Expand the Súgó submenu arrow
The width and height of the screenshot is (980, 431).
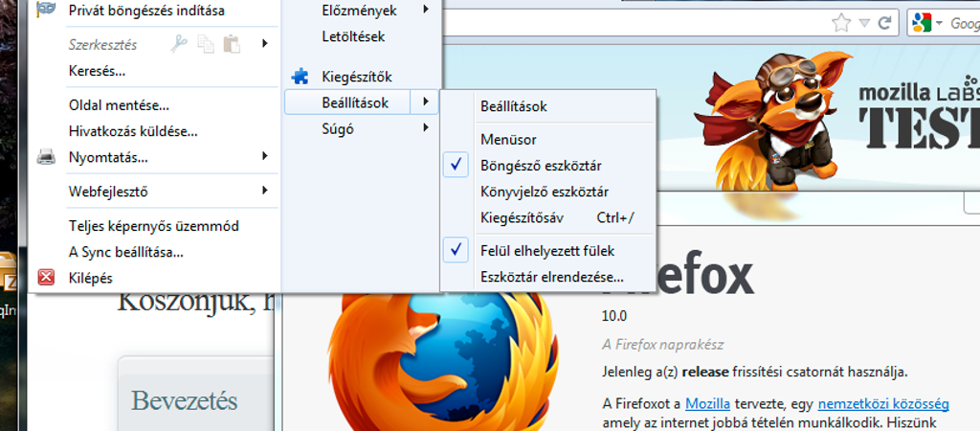[426, 127]
